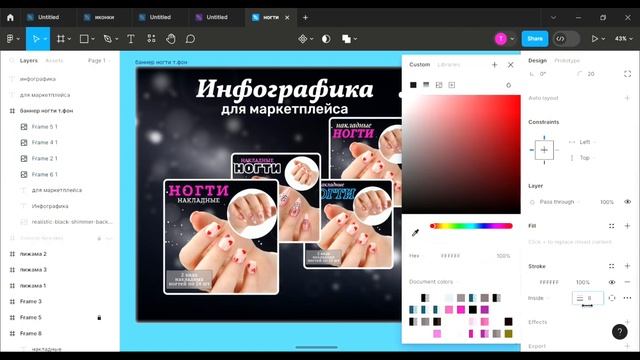
Task: Click the blue Share button
Action: (535, 39)
